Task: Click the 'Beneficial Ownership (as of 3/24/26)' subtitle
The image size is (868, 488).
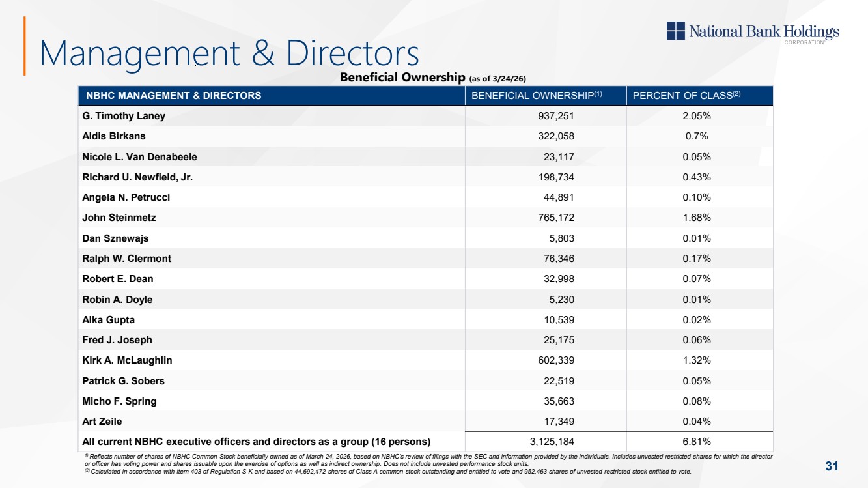Action: pyautogui.click(x=433, y=78)
